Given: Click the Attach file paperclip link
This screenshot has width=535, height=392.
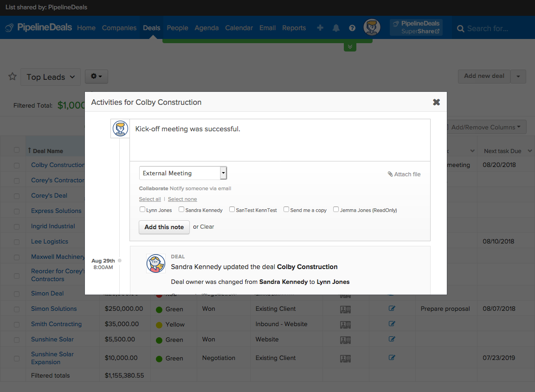Looking at the screenshot, I should tap(404, 174).
